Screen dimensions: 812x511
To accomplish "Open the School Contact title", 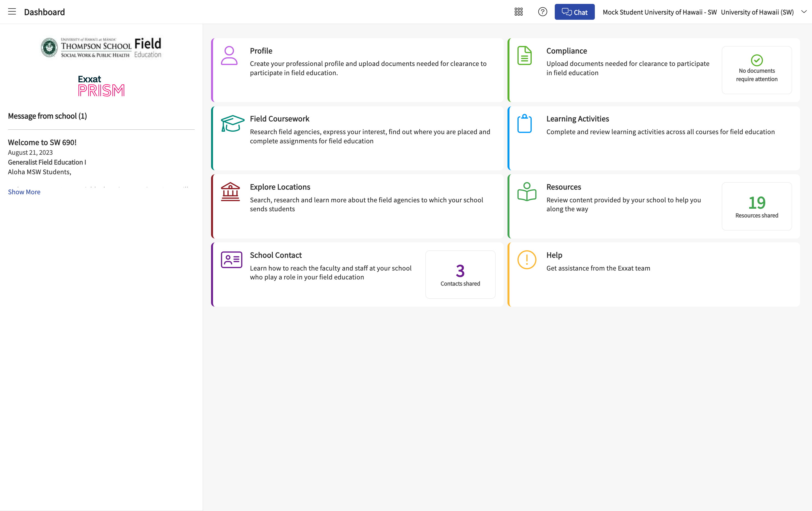I will (x=276, y=255).
